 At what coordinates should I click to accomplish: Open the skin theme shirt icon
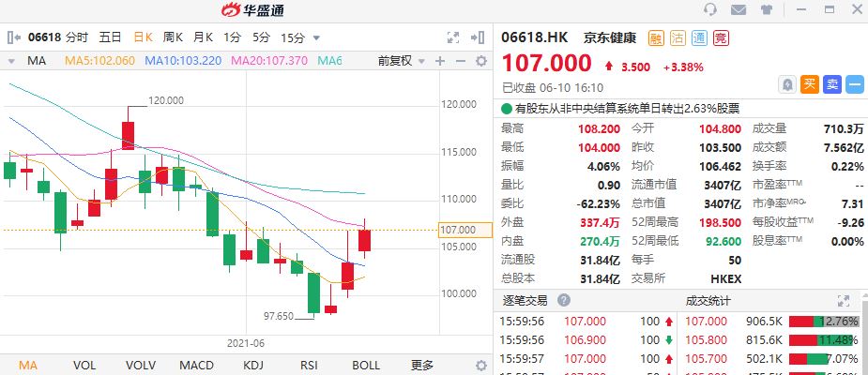tap(767, 9)
